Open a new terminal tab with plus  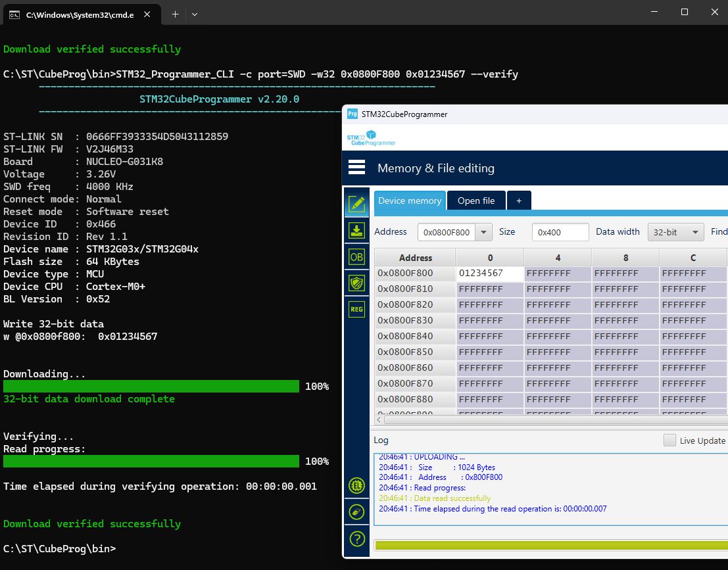175,14
